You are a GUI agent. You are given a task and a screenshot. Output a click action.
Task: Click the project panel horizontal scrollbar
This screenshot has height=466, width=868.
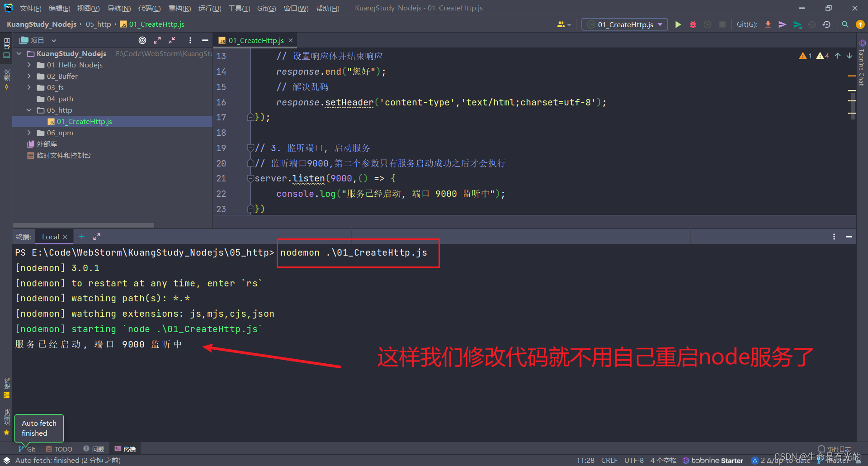[x=83, y=225]
